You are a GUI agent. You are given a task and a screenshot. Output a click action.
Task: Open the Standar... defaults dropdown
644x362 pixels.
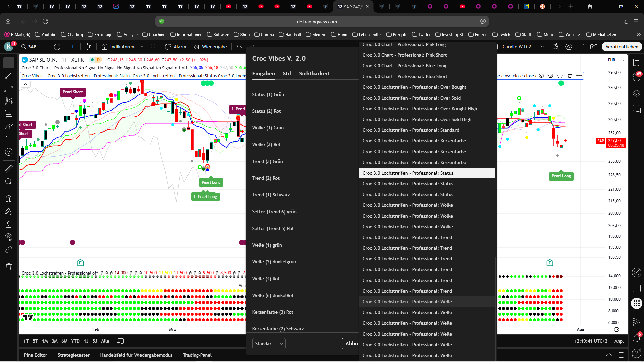[x=269, y=344]
